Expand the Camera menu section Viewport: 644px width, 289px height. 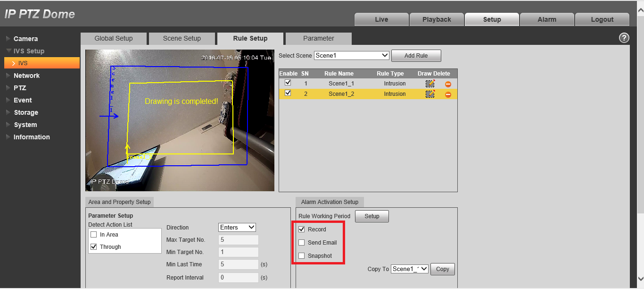tap(25, 39)
